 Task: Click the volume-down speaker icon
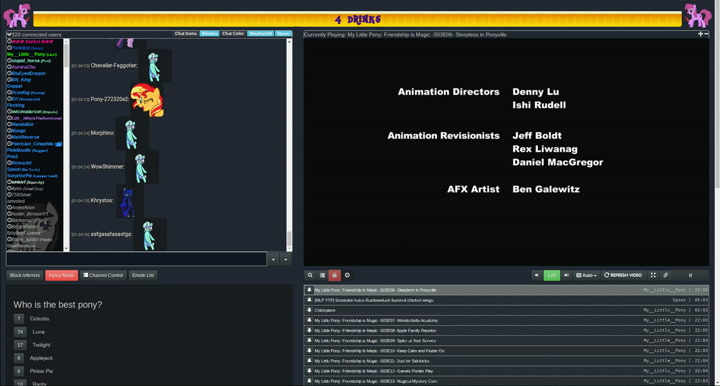[536, 275]
